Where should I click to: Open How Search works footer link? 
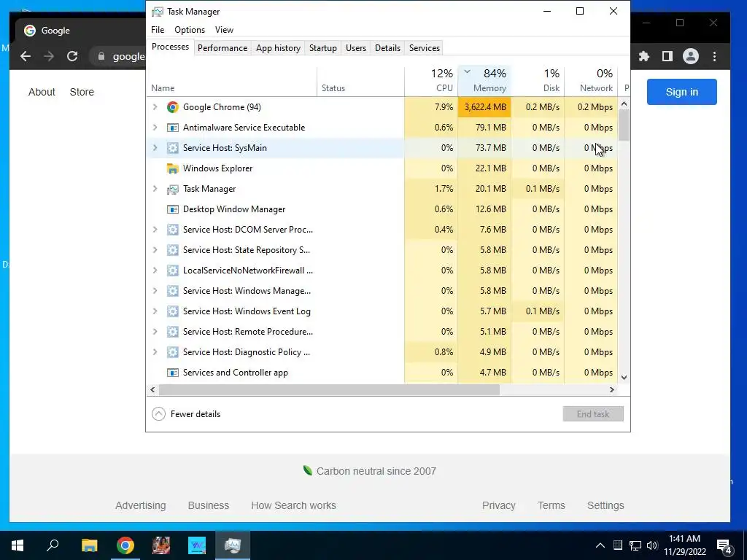point(293,505)
